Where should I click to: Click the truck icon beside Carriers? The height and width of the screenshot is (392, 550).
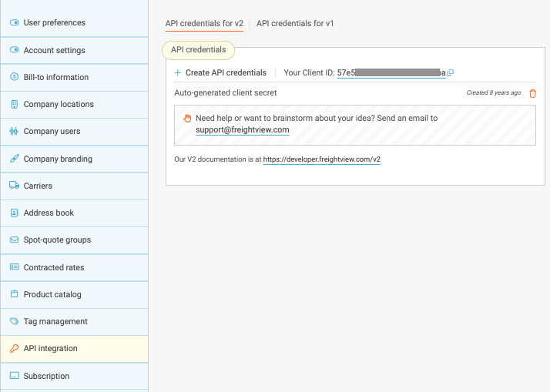tap(14, 186)
